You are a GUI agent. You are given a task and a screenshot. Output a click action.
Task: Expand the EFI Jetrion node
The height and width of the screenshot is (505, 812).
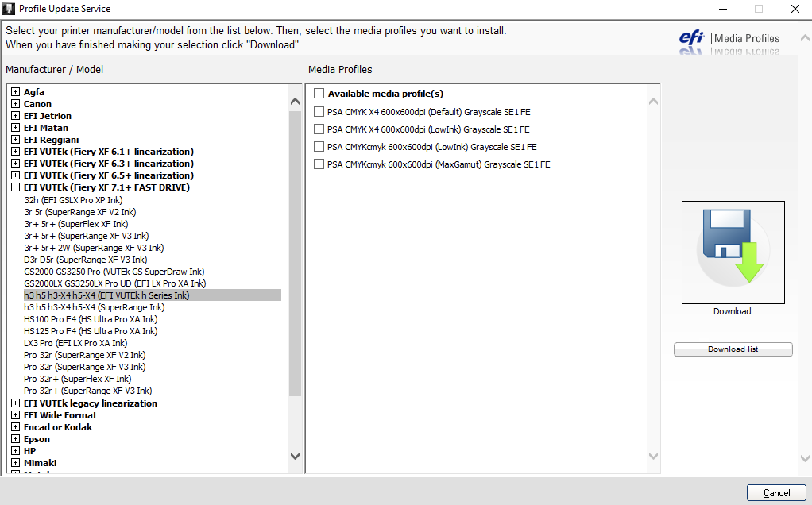[x=15, y=116]
